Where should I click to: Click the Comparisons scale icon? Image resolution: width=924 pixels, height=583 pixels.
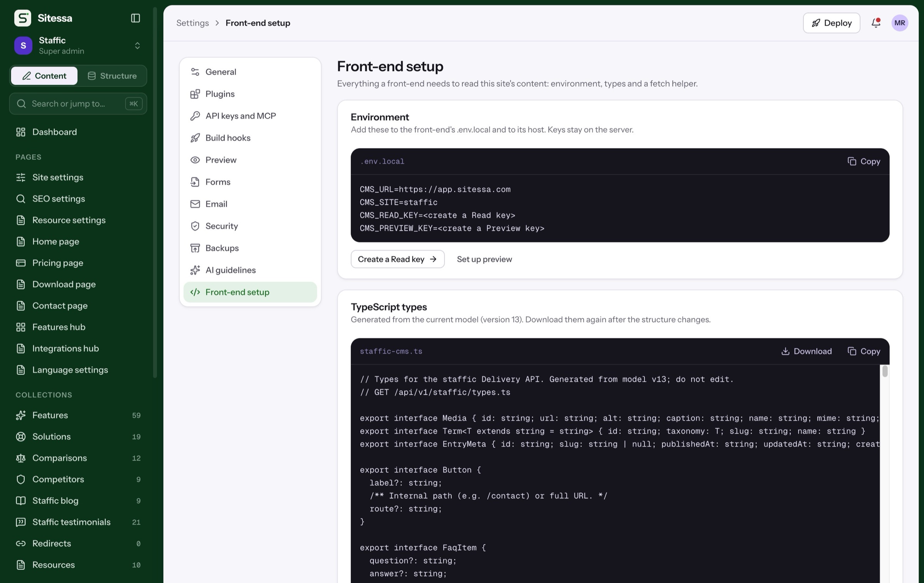(x=21, y=458)
